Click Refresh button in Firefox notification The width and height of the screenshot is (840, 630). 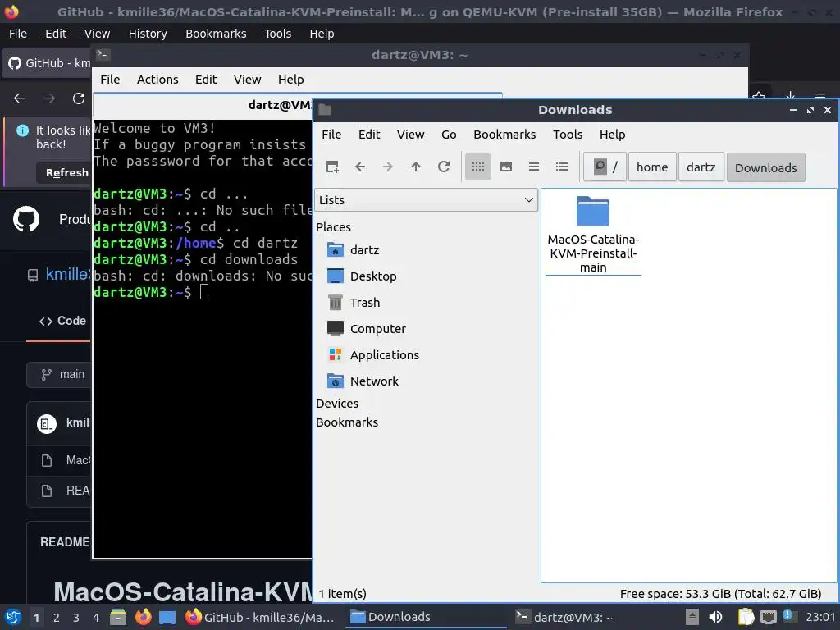tap(64, 173)
